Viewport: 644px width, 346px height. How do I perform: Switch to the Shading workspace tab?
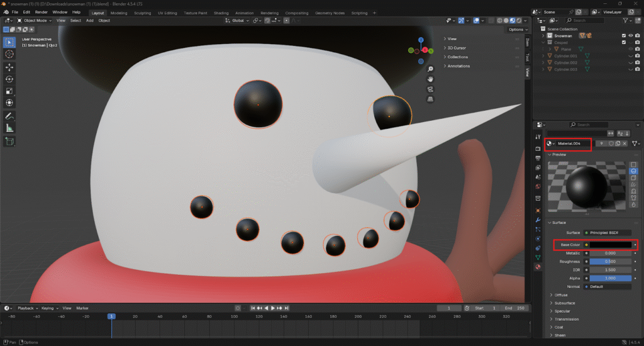[221, 13]
